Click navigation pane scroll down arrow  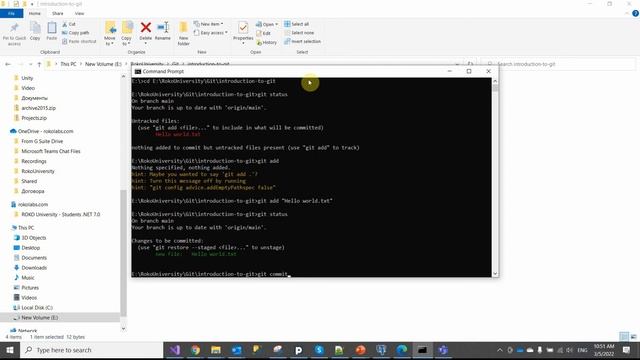tap(123, 329)
